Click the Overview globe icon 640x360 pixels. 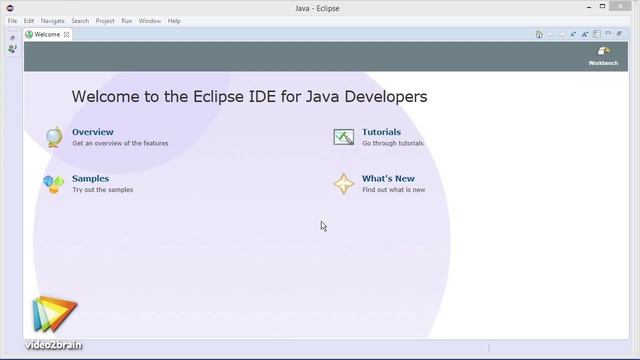(x=54, y=137)
